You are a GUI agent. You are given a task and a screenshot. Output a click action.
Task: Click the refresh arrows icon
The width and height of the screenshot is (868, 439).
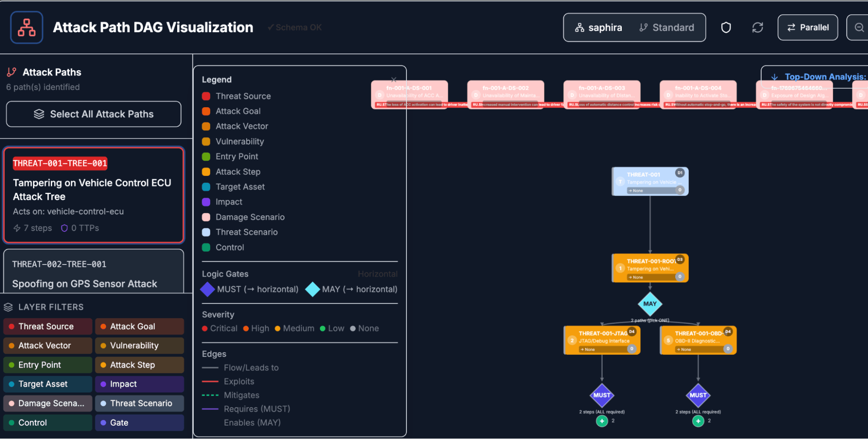pos(757,28)
